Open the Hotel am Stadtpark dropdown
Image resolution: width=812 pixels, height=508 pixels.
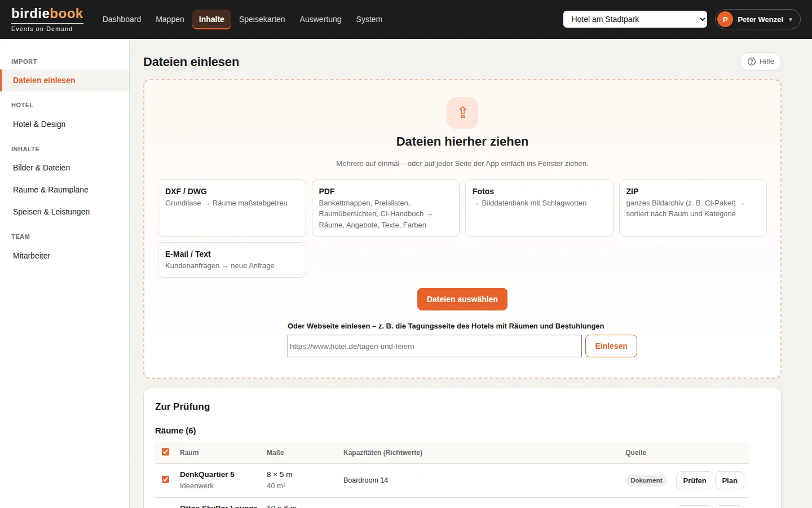point(635,19)
